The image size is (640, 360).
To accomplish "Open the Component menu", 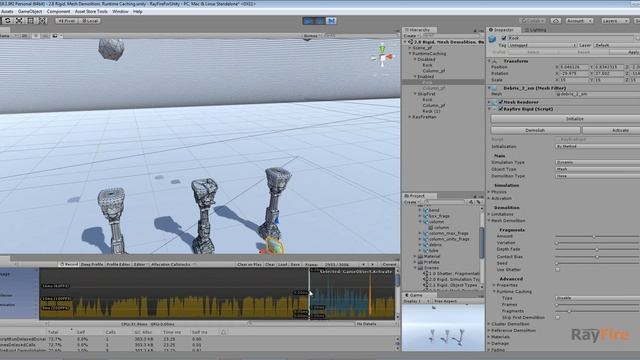I will (x=58, y=11).
